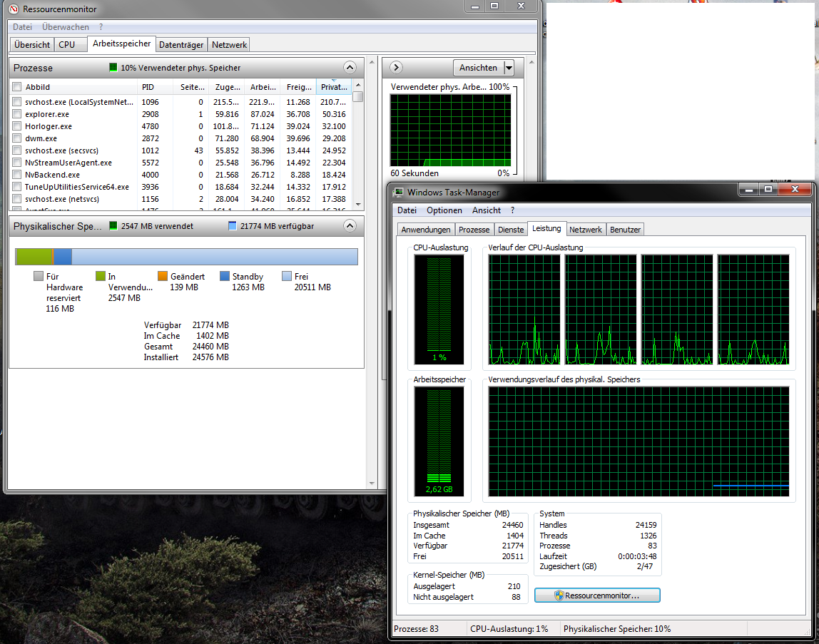Viewport: 819px width, 644px height.
Task: Collapse the Prozesse section
Action: pos(350,67)
